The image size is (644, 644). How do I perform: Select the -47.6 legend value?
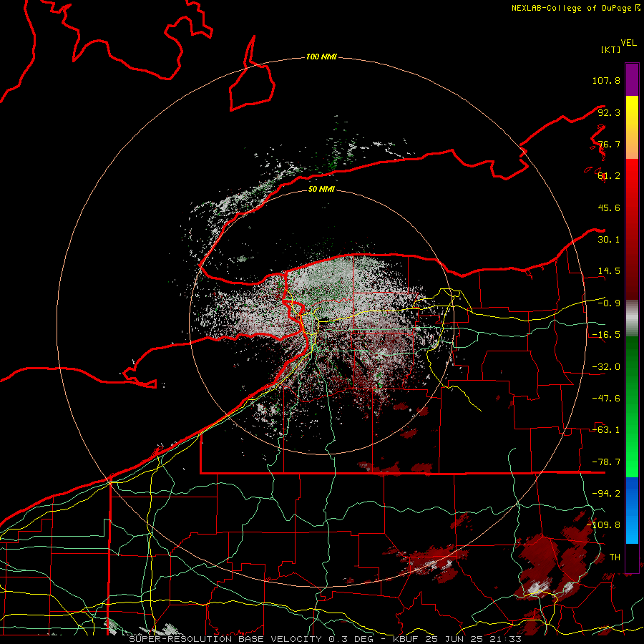coord(606,399)
